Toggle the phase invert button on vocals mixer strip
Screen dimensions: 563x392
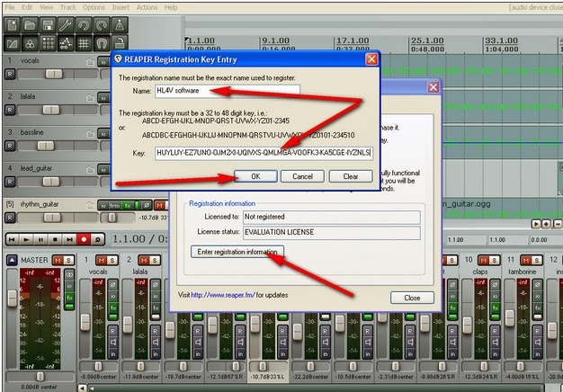coord(113,285)
